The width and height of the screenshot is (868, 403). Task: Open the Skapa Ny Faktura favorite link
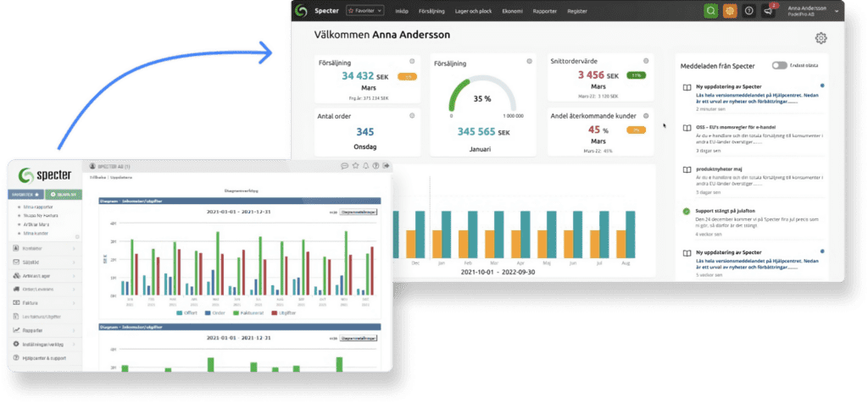click(41, 216)
